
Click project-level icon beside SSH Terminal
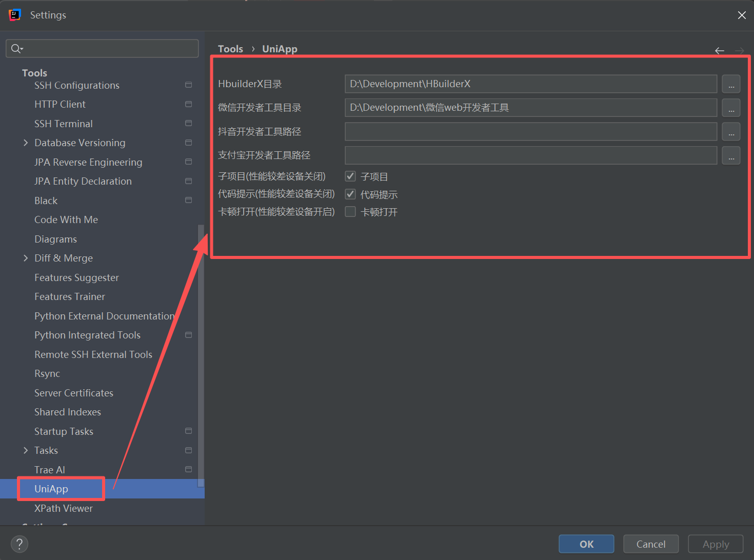[x=189, y=123]
